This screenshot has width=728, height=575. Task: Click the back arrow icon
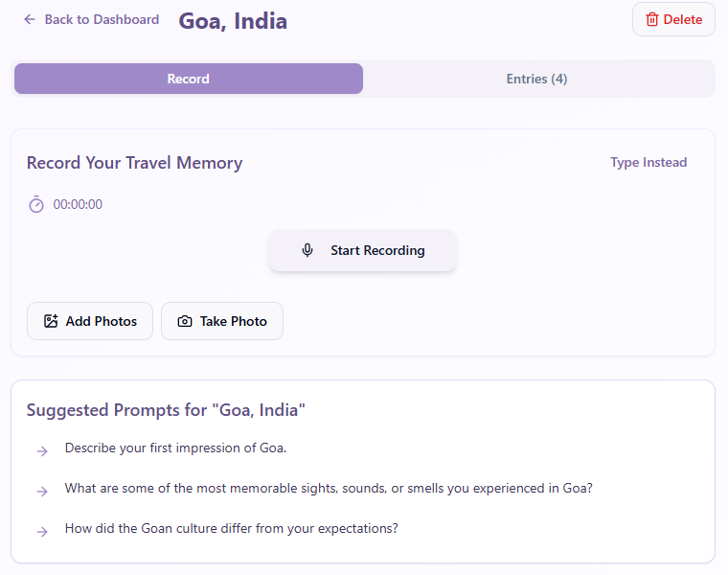click(x=30, y=19)
